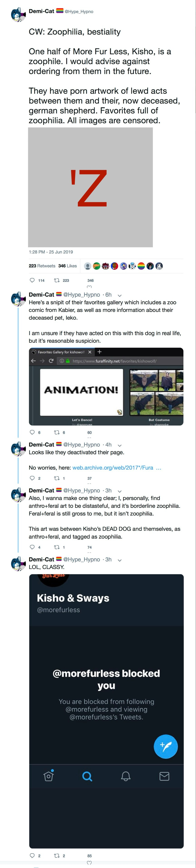The width and height of the screenshot is (196, 868).
Task: Open a new tab with the plus button
Action: tap(99, 352)
